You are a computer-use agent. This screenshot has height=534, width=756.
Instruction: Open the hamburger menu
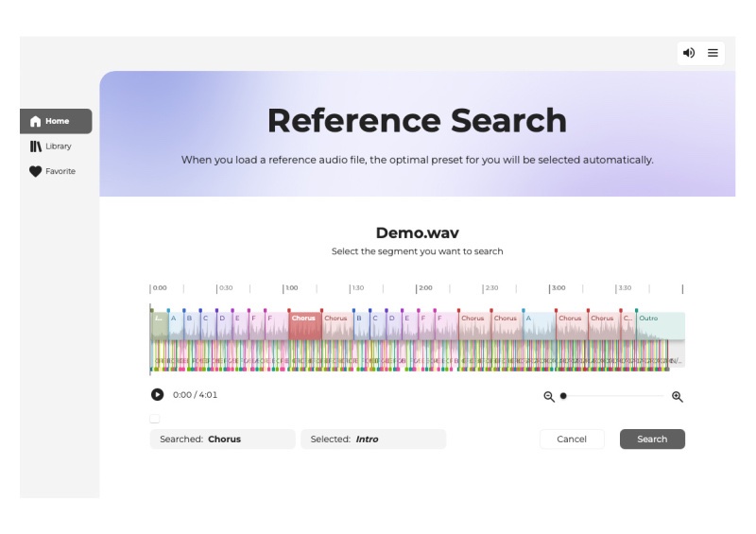click(x=713, y=53)
